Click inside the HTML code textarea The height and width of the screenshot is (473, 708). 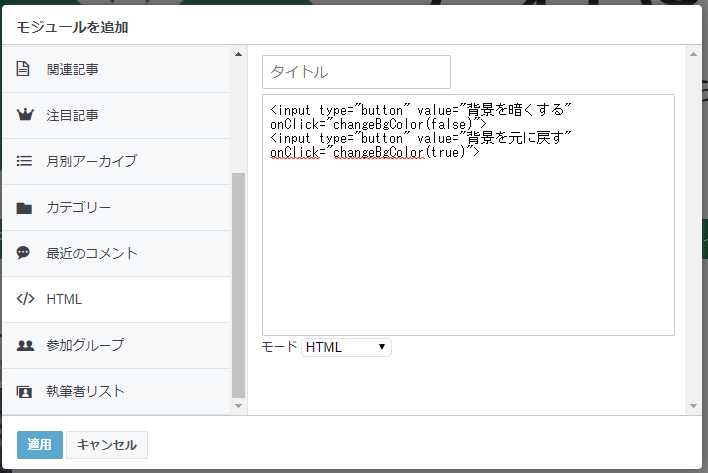click(468, 215)
